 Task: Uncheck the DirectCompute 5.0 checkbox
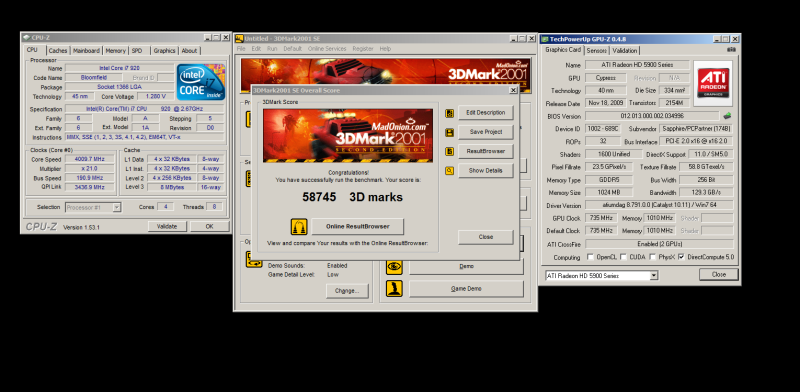pos(681,257)
